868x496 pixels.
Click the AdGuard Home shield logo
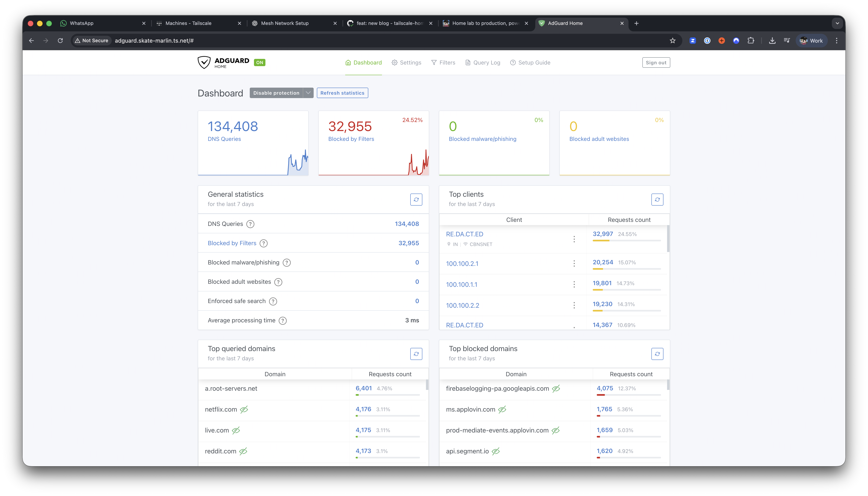[204, 62]
